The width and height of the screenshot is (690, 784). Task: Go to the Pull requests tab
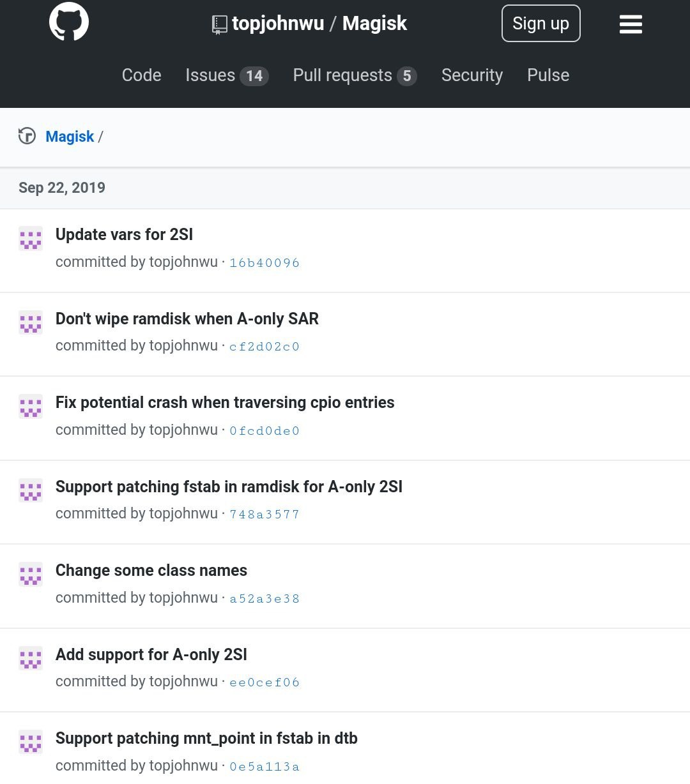tap(355, 75)
